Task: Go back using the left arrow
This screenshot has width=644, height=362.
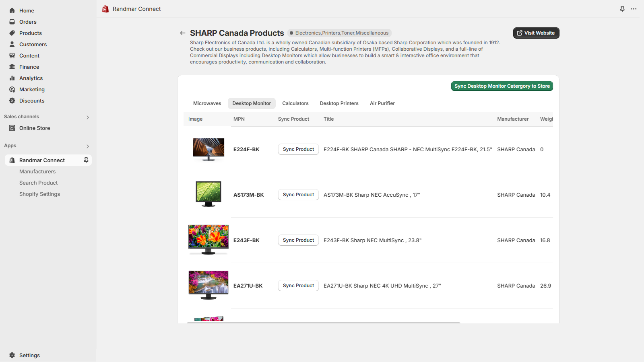Action: [183, 33]
